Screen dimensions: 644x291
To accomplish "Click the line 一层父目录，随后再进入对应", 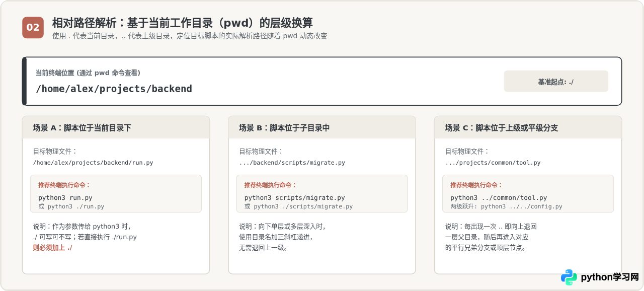I will tap(487, 237).
